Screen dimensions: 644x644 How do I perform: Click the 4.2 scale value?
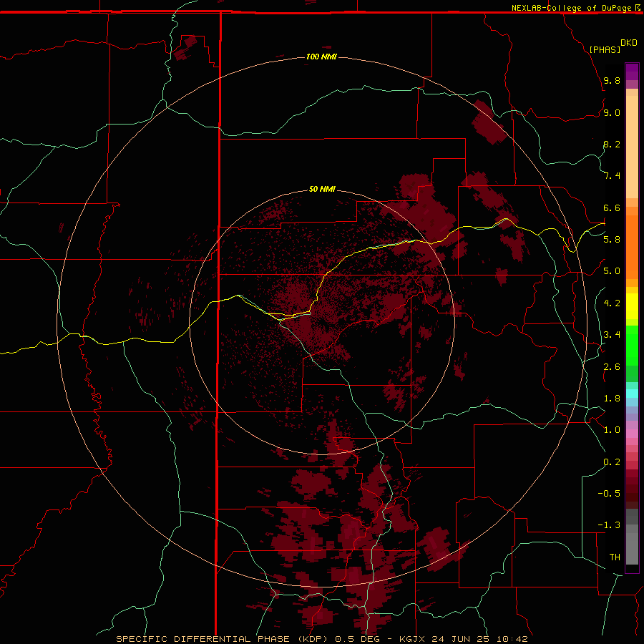[x=612, y=303]
